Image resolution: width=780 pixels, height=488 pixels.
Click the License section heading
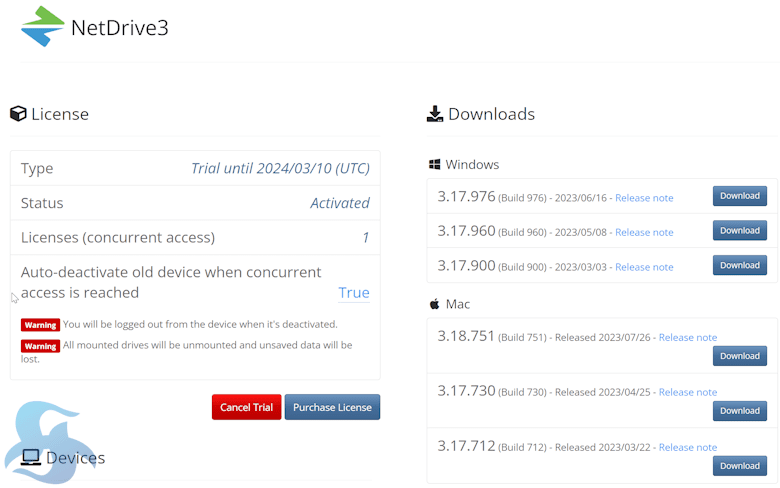(60, 114)
